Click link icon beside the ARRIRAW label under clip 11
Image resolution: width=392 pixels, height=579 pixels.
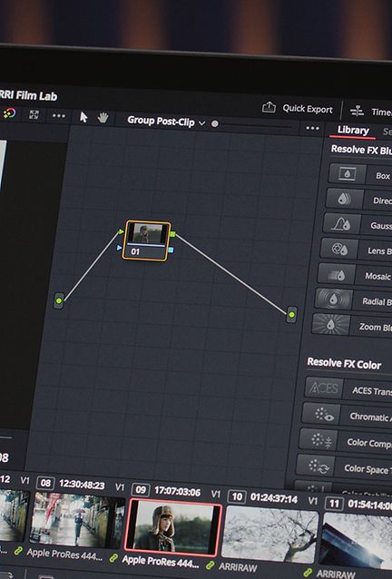[308, 573]
